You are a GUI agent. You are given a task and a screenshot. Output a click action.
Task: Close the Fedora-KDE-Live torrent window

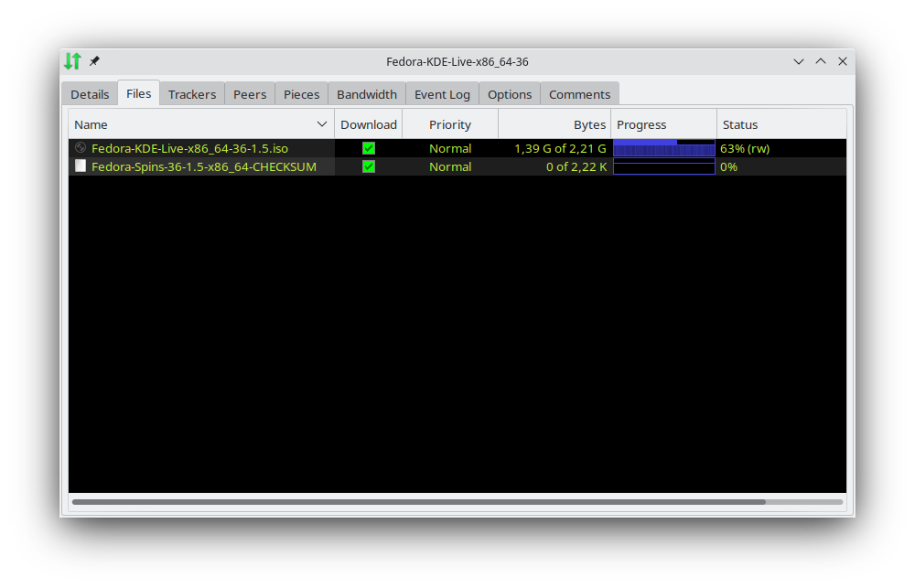(843, 61)
